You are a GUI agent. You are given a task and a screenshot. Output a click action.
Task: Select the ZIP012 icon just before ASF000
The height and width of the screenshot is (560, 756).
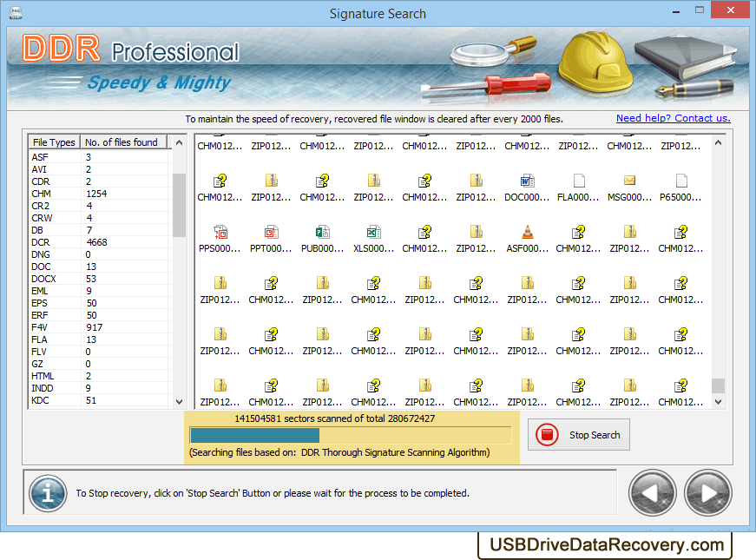point(477,232)
